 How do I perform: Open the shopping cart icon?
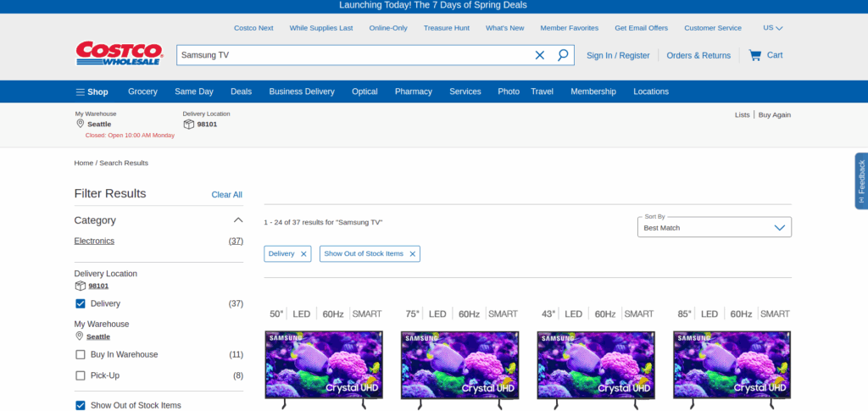pyautogui.click(x=754, y=55)
